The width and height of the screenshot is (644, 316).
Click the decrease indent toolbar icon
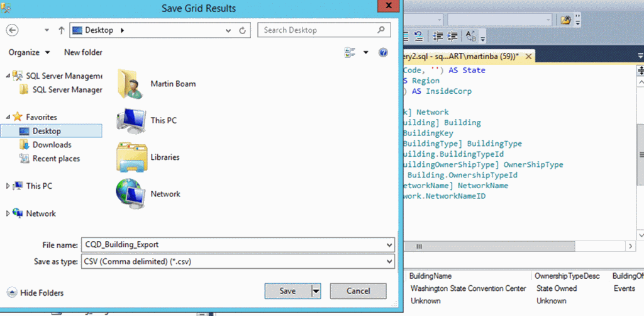(x=438, y=36)
